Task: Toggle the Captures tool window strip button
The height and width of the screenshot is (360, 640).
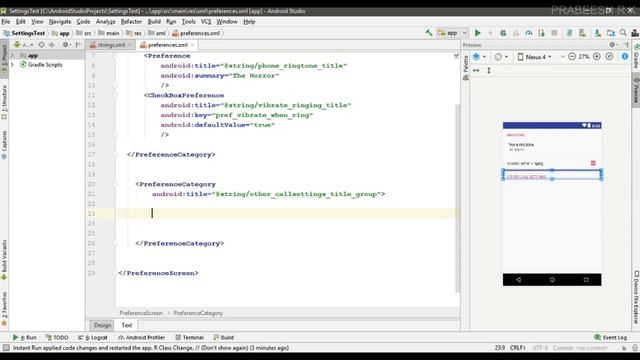Action: (4, 145)
